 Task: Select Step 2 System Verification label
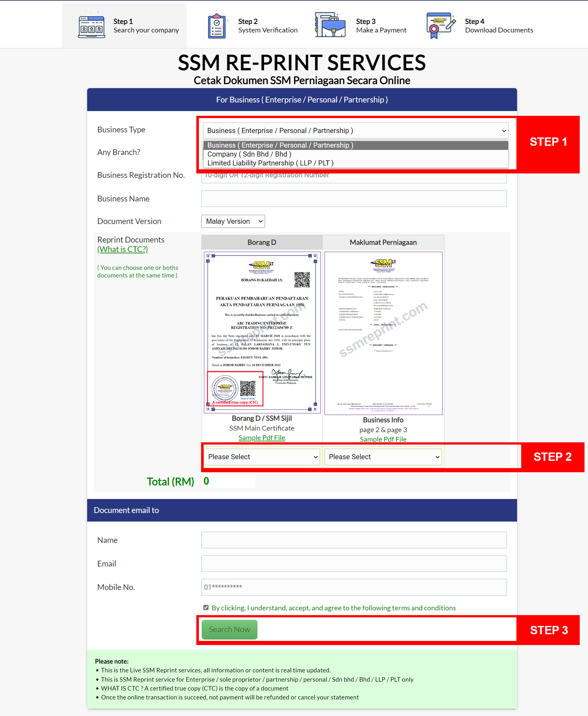click(x=268, y=26)
